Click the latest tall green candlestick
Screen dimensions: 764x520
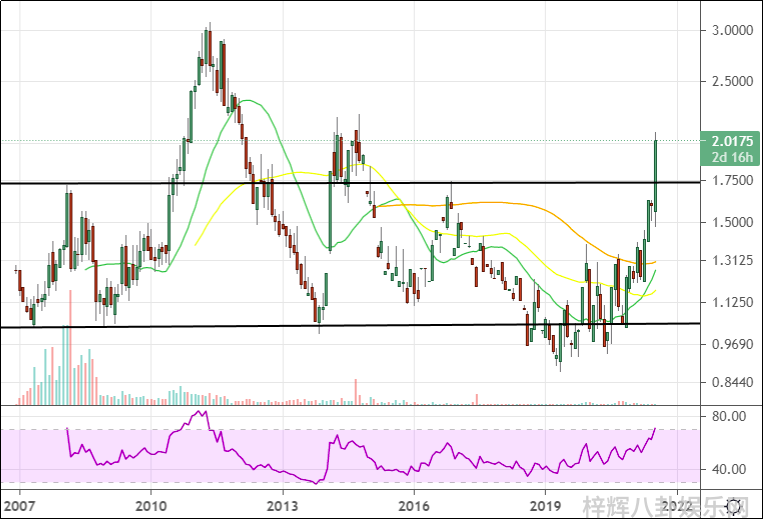click(x=656, y=175)
